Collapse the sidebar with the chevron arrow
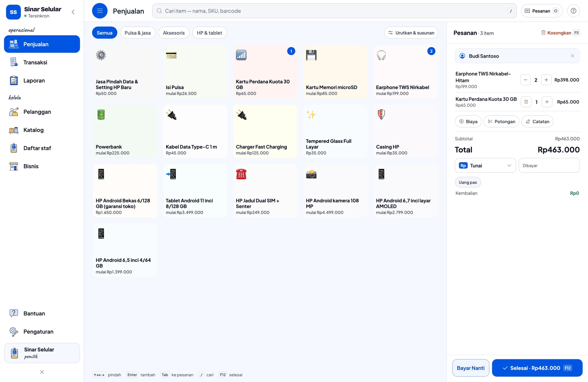 [x=73, y=12]
